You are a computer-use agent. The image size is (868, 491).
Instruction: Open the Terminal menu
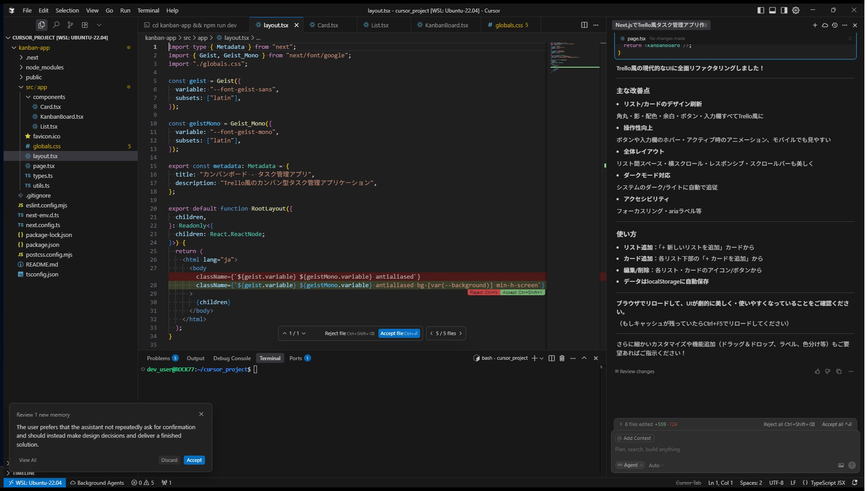click(148, 10)
